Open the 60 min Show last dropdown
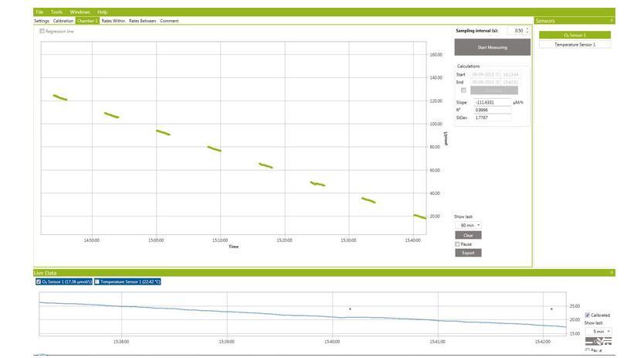This screenshot has height=358, width=644. pyautogui.click(x=468, y=225)
